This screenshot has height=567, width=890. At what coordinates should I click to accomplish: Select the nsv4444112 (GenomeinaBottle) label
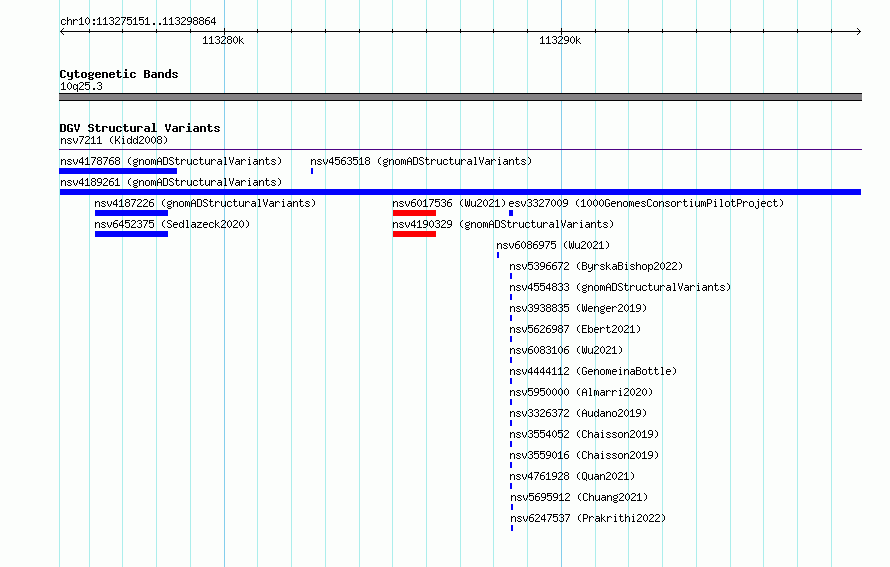click(593, 371)
